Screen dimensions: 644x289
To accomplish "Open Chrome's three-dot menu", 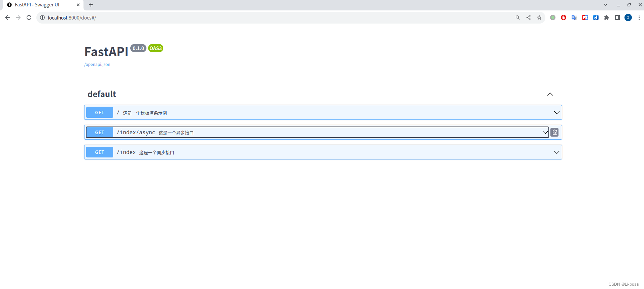I will [639, 17].
